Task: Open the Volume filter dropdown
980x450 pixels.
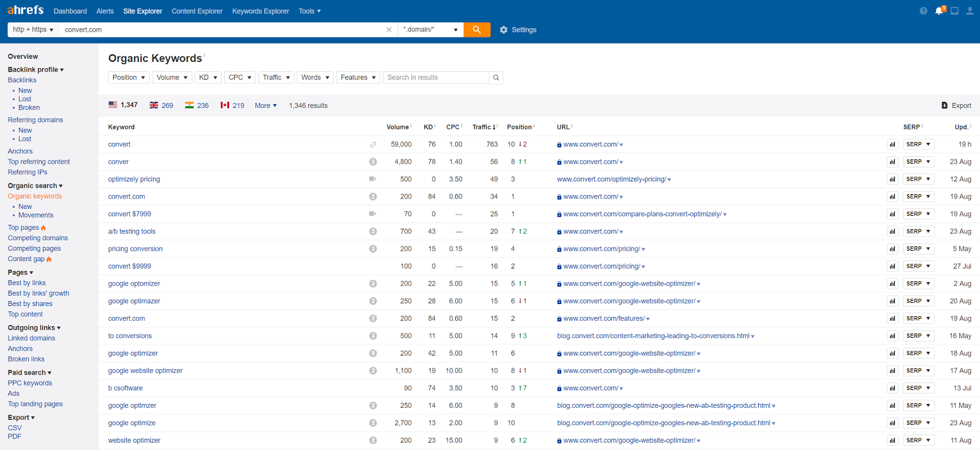Action: (172, 77)
